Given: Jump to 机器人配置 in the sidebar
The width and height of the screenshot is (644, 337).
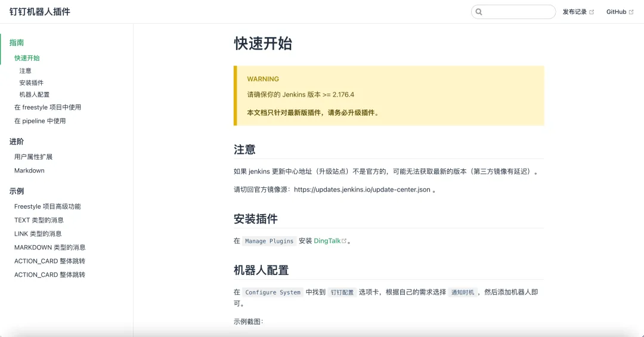Looking at the screenshot, I should [x=35, y=94].
